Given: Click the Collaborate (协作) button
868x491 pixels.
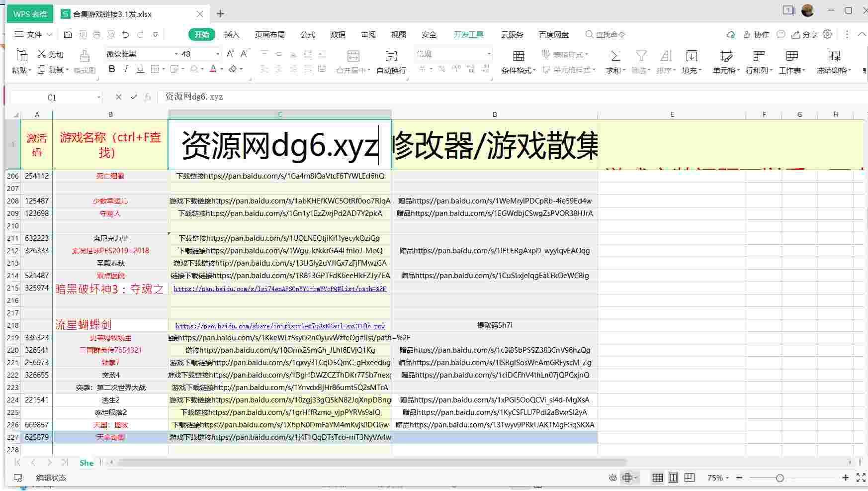Looking at the screenshot, I should pyautogui.click(x=756, y=34).
